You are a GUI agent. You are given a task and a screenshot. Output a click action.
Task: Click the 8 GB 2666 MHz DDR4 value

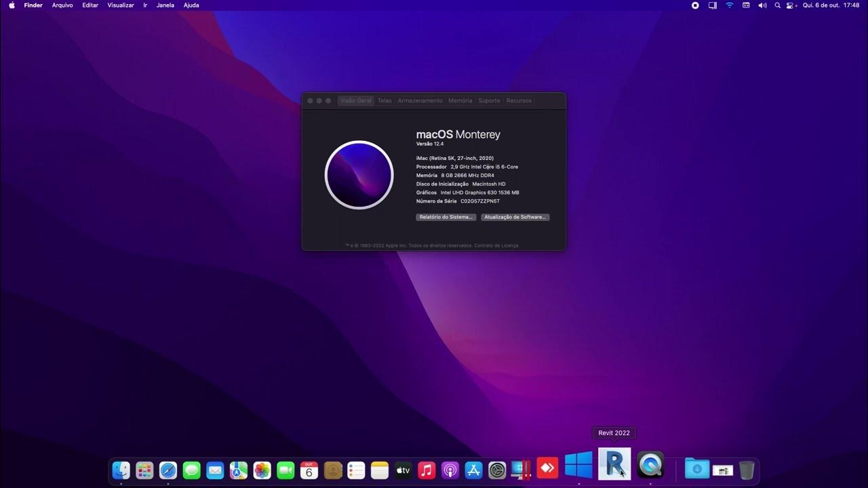click(468, 176)
